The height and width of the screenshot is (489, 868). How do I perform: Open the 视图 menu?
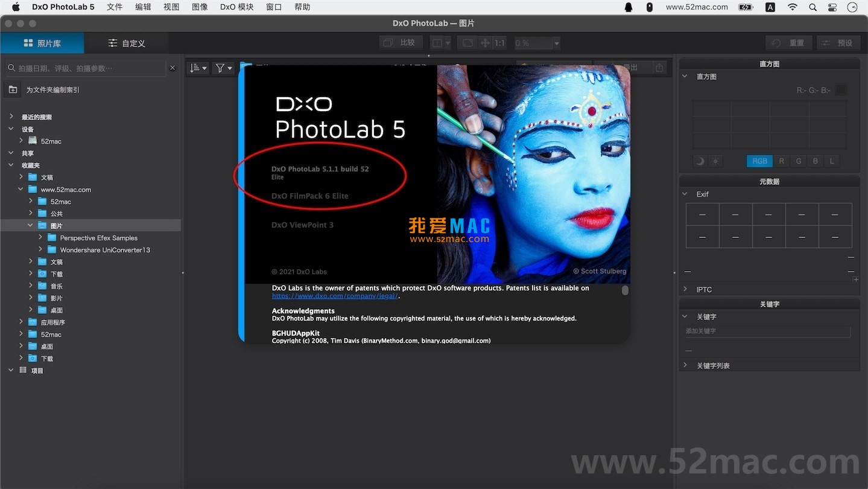pos(171,7)
